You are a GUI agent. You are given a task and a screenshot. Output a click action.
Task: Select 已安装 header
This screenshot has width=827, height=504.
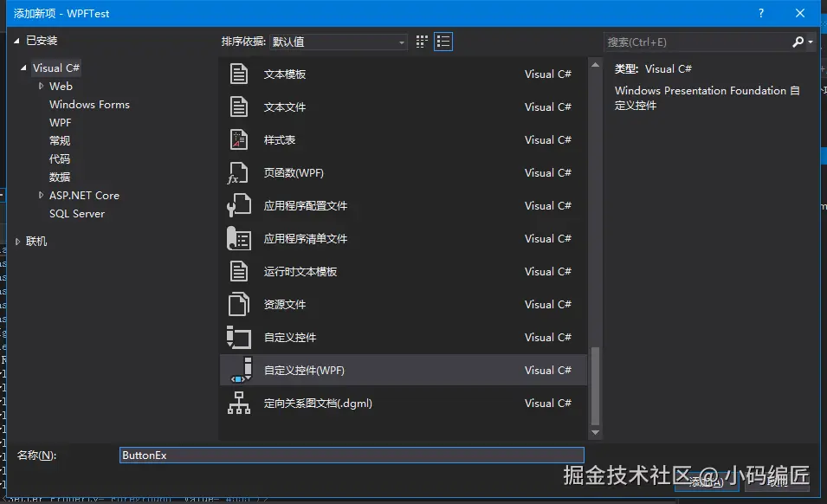point(42,41)
